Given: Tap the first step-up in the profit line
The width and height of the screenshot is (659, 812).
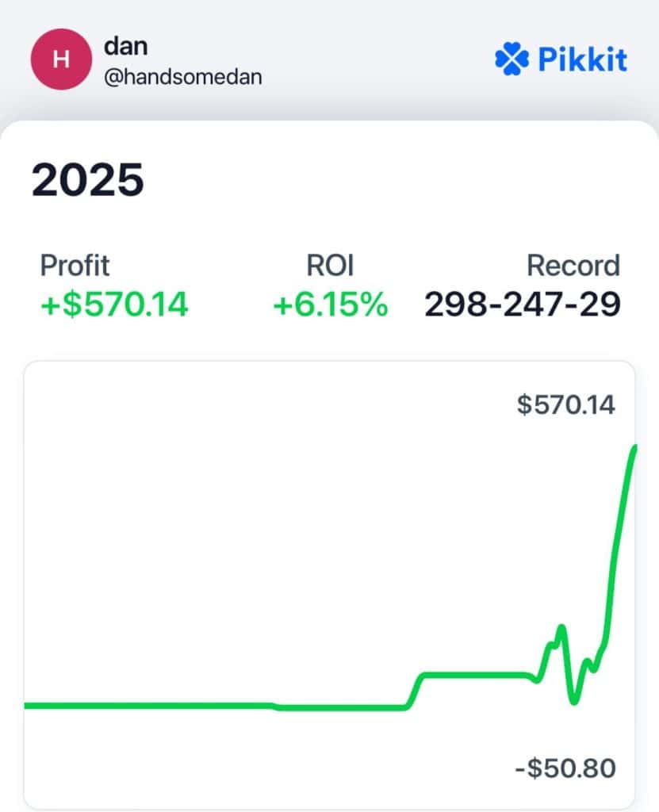Looking at the screenshot, I should click(x=415, y=691).
